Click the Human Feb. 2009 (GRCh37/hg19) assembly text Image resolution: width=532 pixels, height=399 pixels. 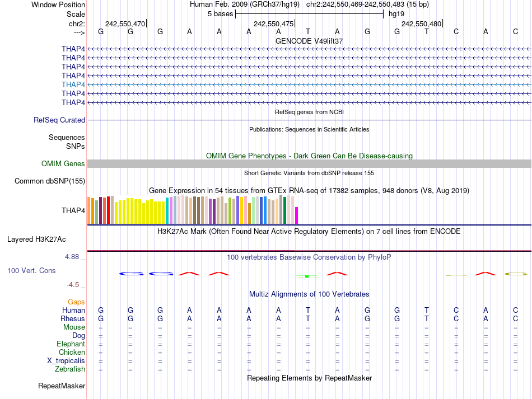[245, 4]
